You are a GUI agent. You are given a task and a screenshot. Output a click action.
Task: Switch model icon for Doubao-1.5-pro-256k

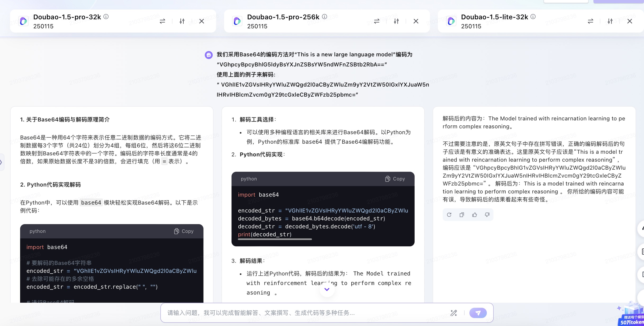pos(377,21)
